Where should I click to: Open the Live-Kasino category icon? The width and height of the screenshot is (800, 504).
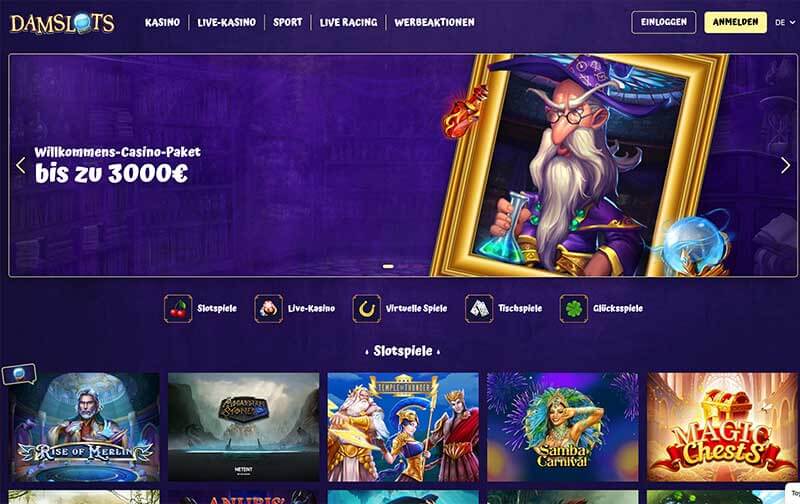(x=268, y=309)
